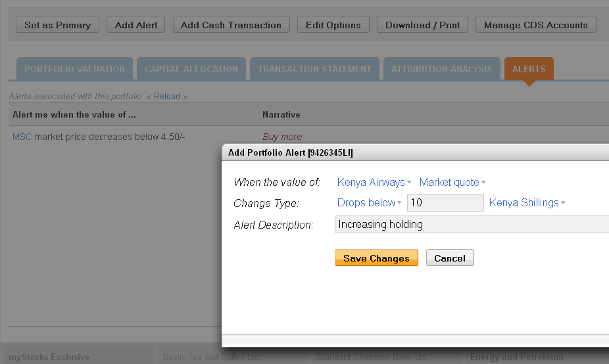Click the threshold value field containing 10
The image size is (609, 364).
coord(445,202)
